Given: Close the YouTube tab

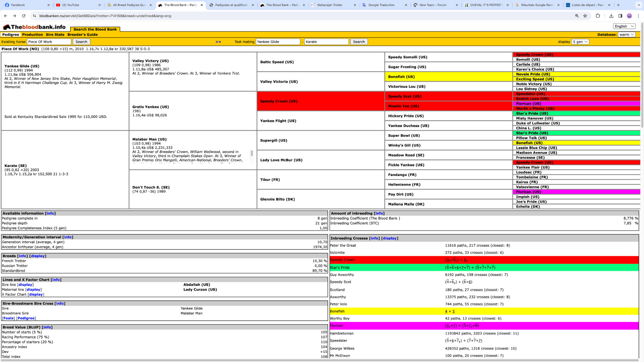Looking at the screenshot, I should 100,5.
